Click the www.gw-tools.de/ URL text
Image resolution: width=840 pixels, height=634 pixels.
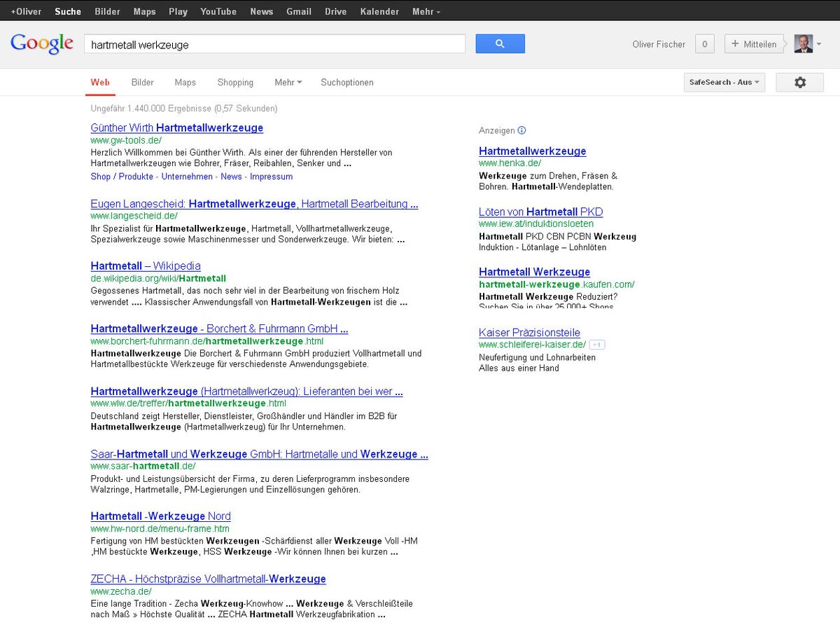[126, 140]
